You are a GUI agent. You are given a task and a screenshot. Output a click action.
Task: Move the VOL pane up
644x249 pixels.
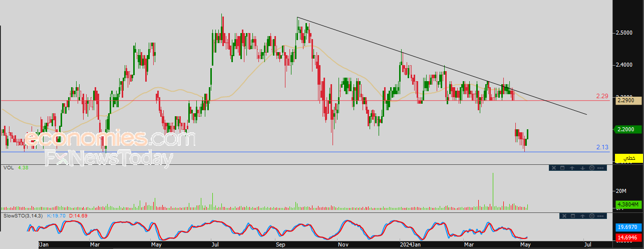pos(572,168)
